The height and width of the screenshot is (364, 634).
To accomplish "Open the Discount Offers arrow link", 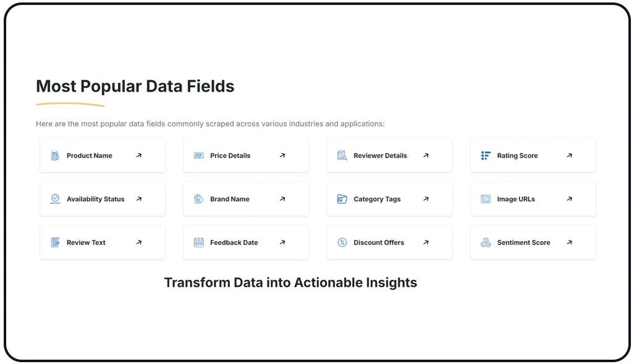I will tap(426, 242).
